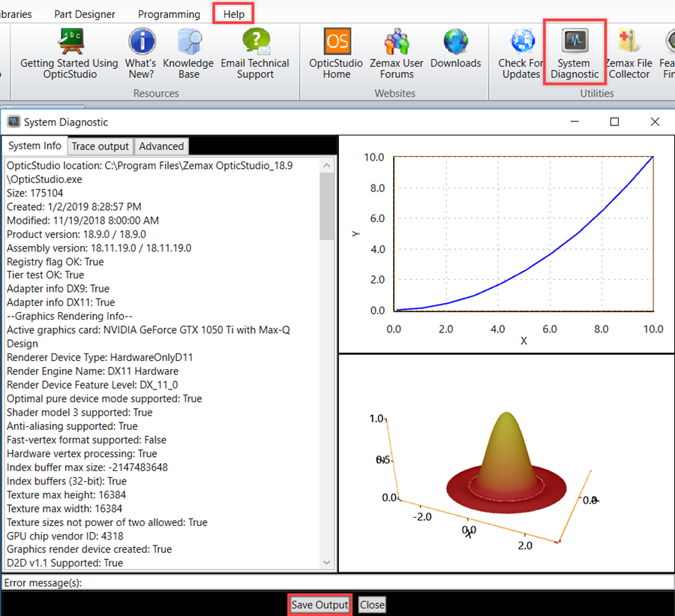Image resolution: width=675 pixels, height=616 pixels.
Task: Open the Programming ribbon tab
Action: click(169, 14)
